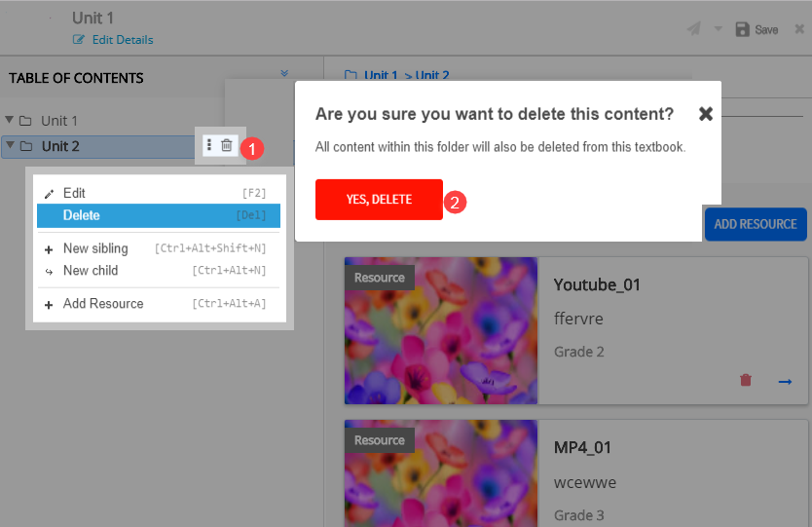Choose Add Resource in context menu

pyautogui.click(x=103, y=304)
